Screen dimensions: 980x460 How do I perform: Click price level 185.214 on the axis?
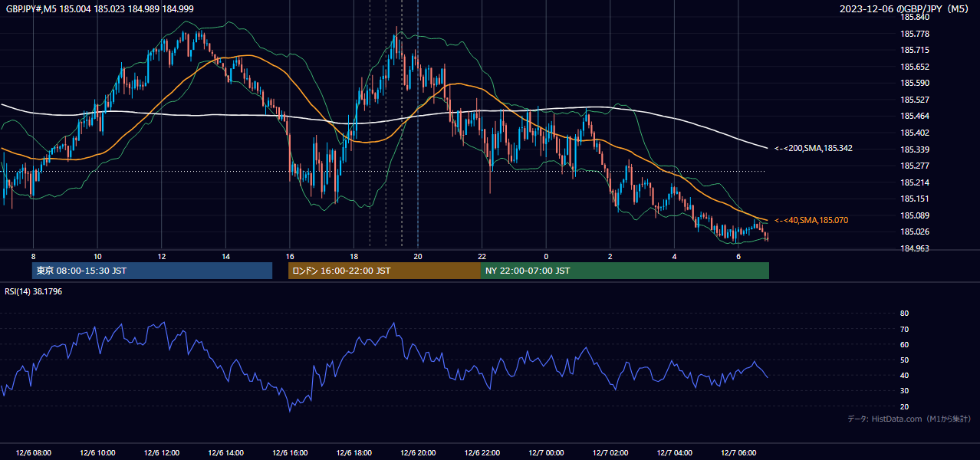(914, 182)
